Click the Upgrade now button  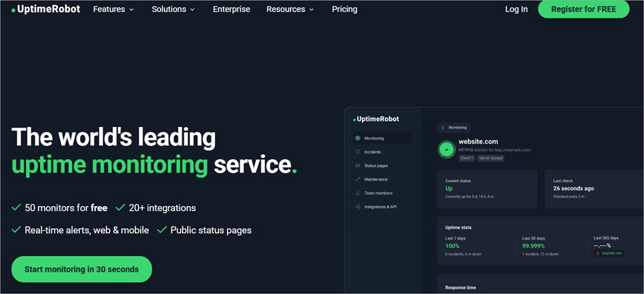[609, 253]
